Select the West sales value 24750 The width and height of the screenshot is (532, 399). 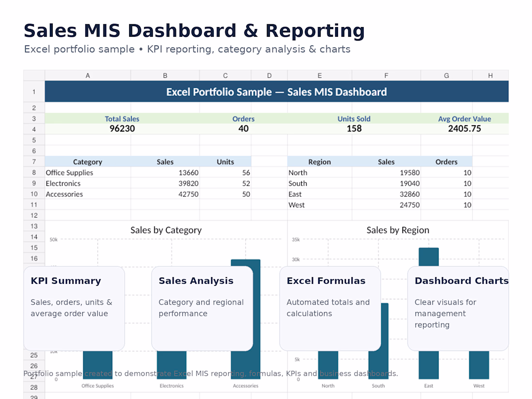click(x=386, y=205)
